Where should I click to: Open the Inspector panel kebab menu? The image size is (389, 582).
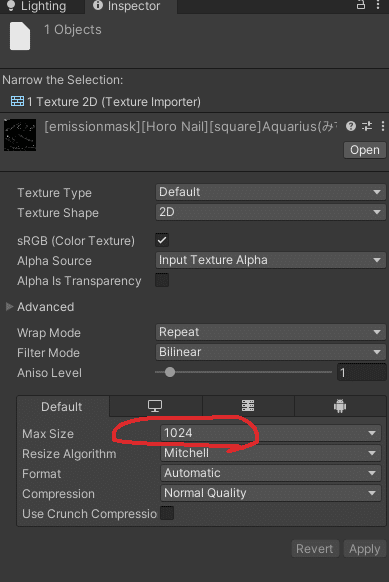378,5
